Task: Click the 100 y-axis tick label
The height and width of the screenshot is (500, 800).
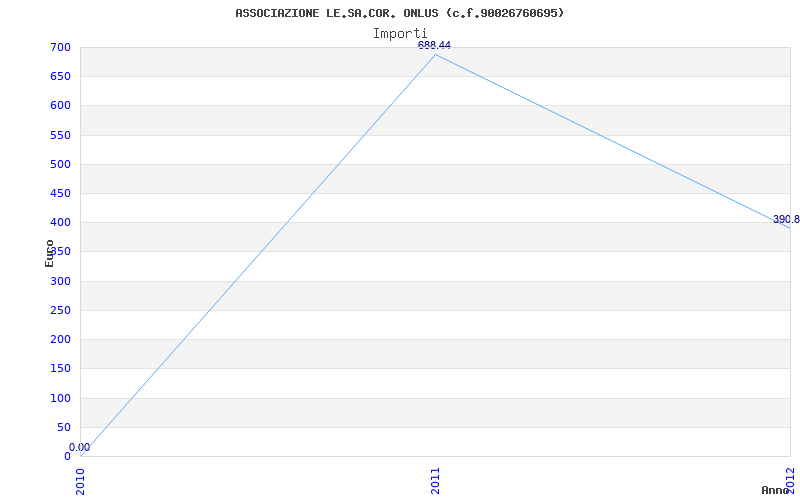Action: click(60, 398)
